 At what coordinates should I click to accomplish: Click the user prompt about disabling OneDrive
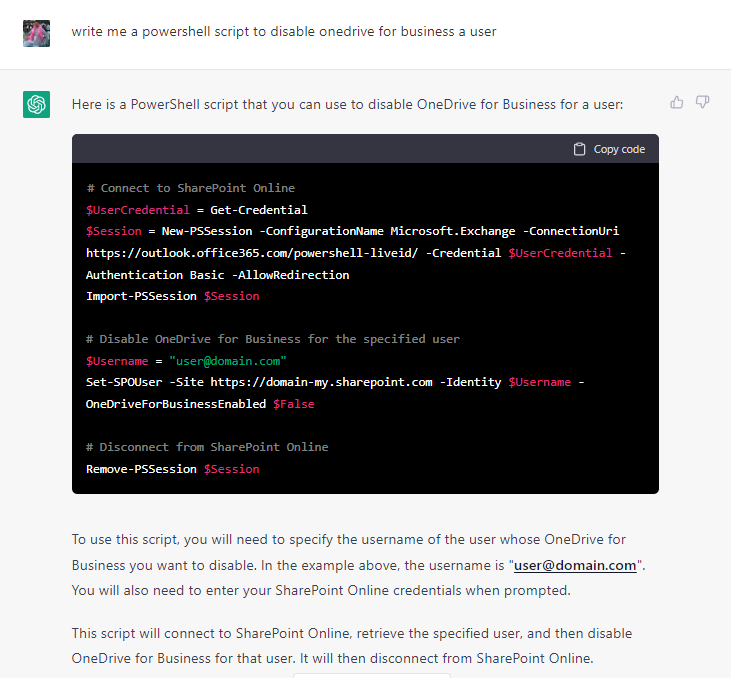point(283,31)
